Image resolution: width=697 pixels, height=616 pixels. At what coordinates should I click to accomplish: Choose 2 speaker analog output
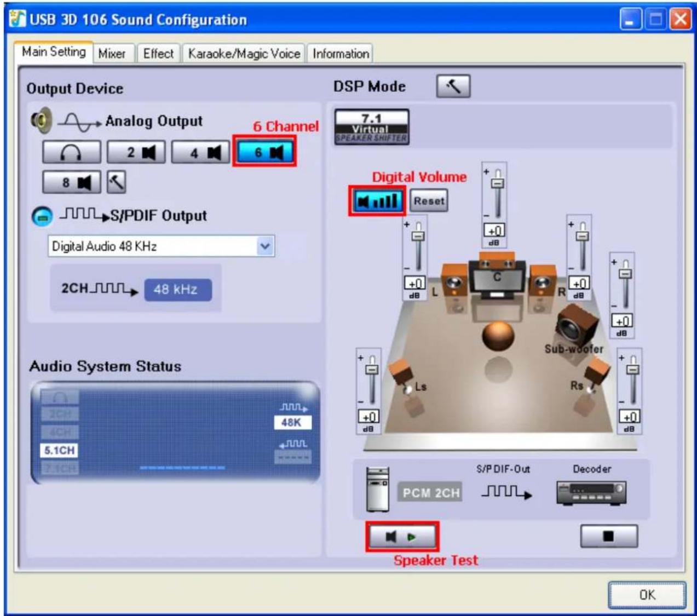coord(136,152)
